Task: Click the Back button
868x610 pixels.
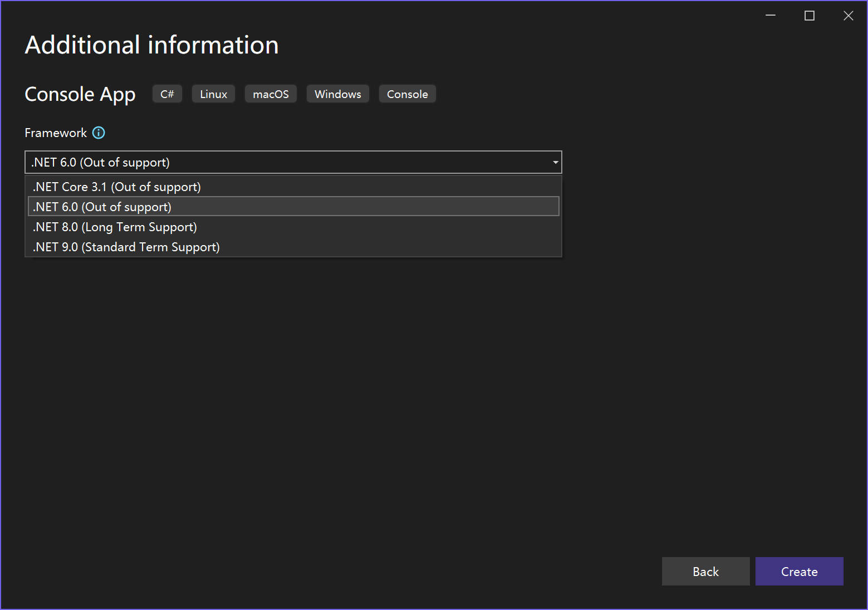Action: pos(705,572)
